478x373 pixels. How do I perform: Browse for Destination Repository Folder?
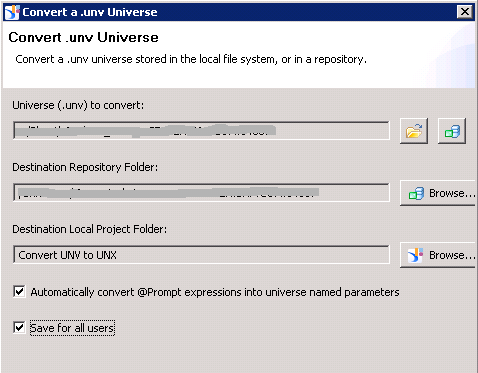coord(438,193)
